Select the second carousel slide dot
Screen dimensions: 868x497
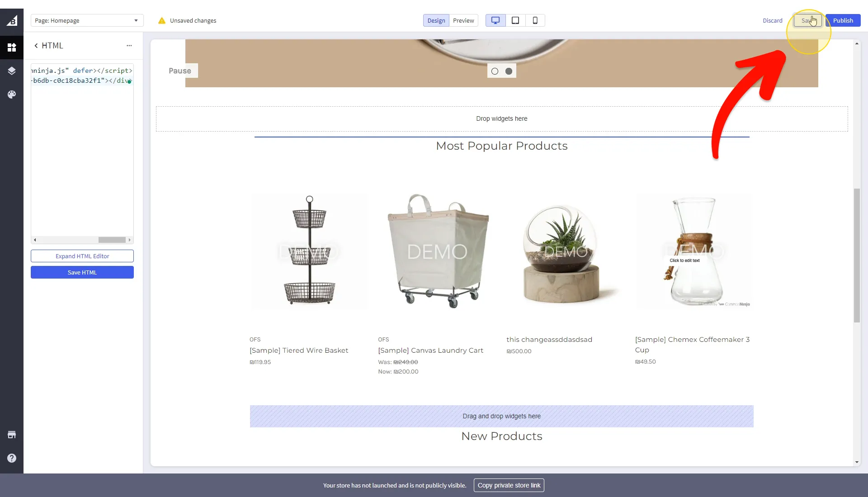pos(509,71)
